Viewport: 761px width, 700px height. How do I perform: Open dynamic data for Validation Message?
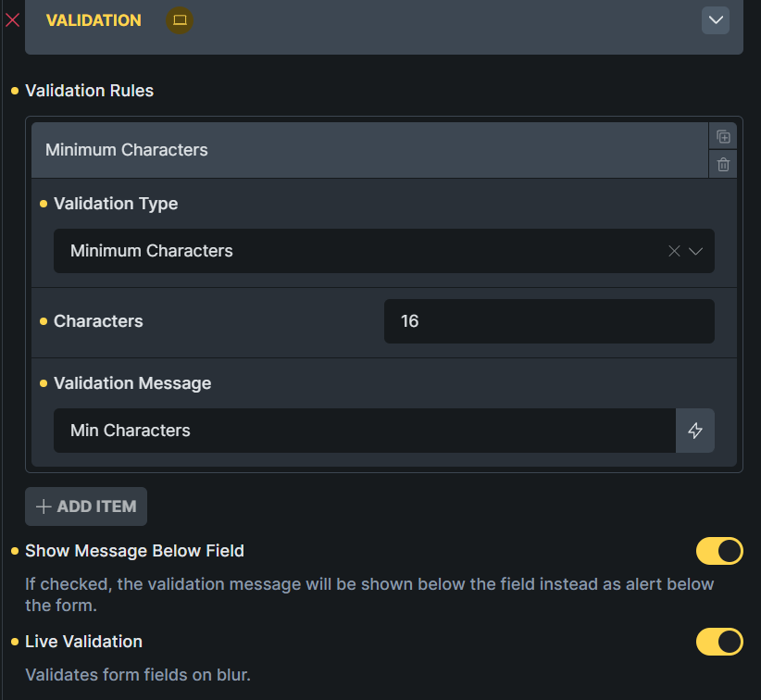click(695, 431)
